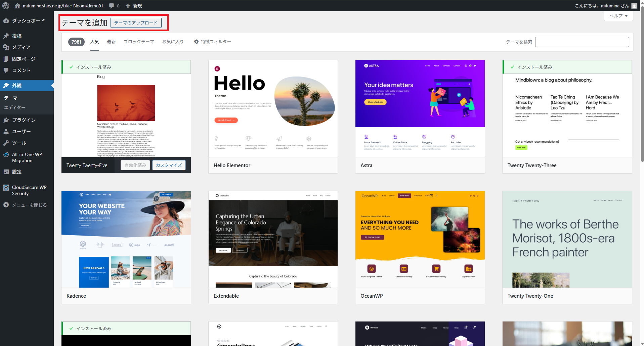Screen dimensions: 644x346
Task: Open the site home icon link
Action: tap(17, 6)
